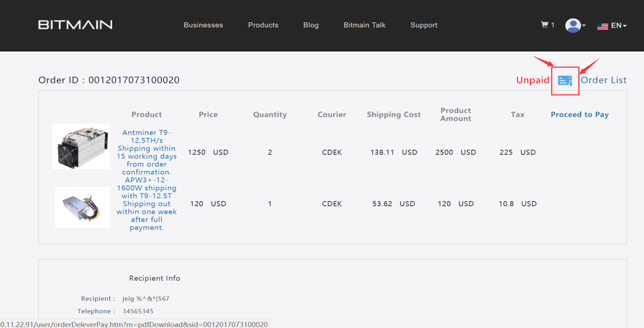Viewport: 644px width, 328px height.
Task: Open the Products menu
Action: (x=263, y=25)
